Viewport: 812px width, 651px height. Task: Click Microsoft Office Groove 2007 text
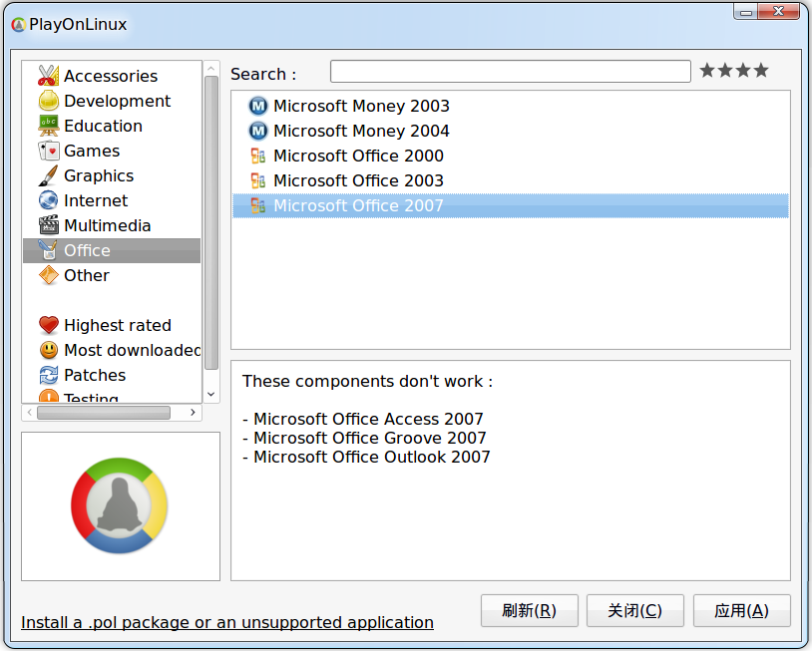(370, 438)
